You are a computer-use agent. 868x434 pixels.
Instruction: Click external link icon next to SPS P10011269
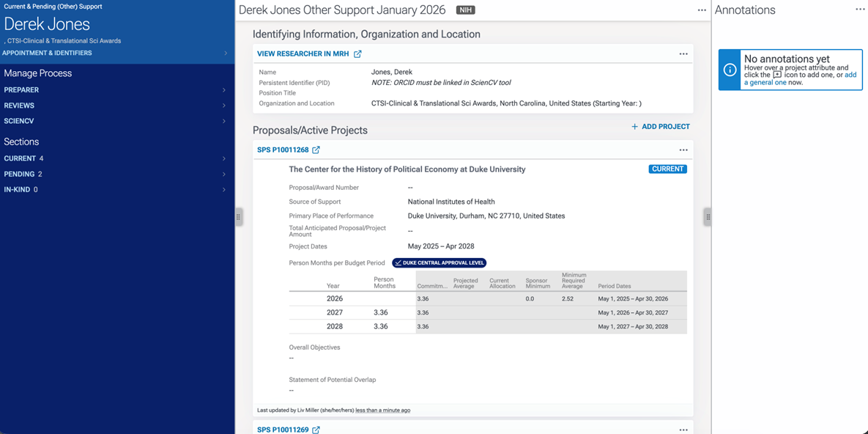click(316, 430)
